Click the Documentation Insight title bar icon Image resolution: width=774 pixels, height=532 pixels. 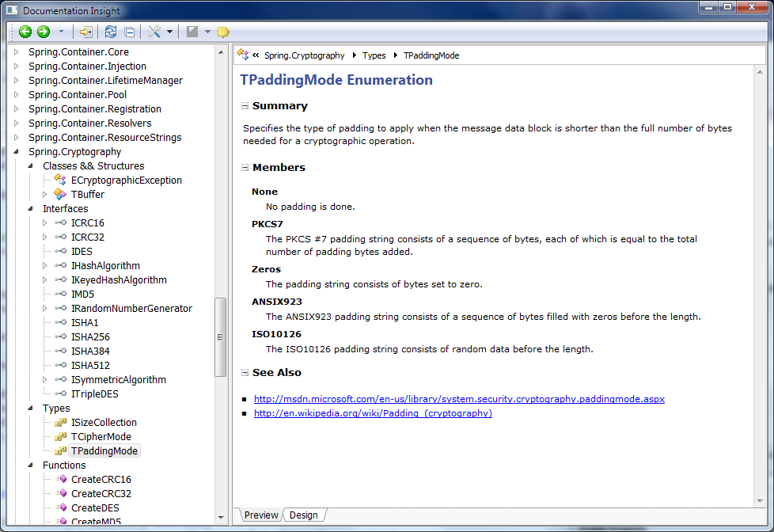coord(12,10)
